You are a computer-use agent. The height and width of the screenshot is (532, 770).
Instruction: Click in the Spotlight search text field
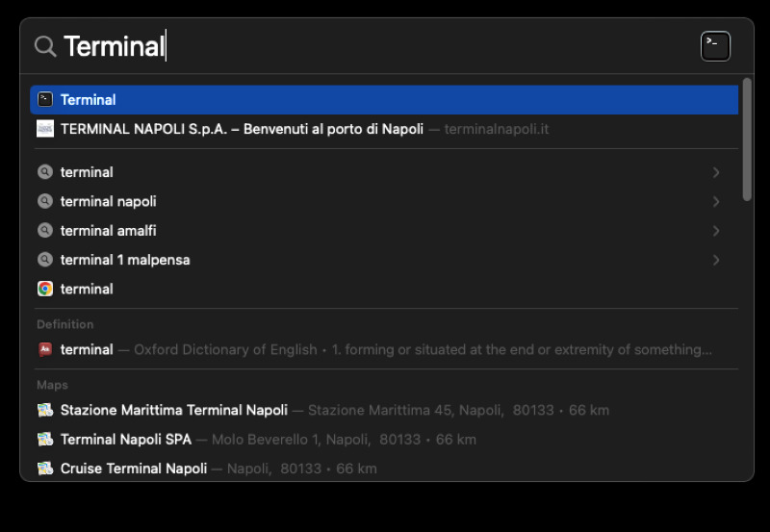point(385,46)
